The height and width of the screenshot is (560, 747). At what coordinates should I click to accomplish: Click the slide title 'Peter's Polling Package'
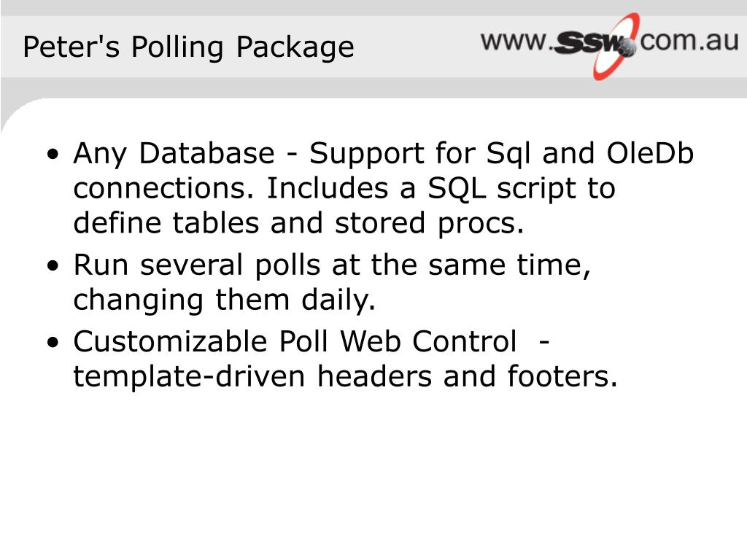(x=189, y=47)
